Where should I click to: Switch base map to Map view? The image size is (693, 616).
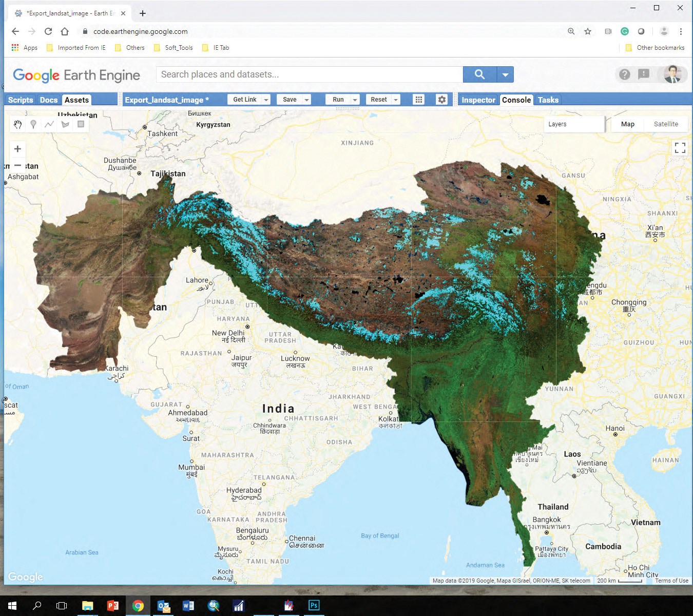point(627,124)
